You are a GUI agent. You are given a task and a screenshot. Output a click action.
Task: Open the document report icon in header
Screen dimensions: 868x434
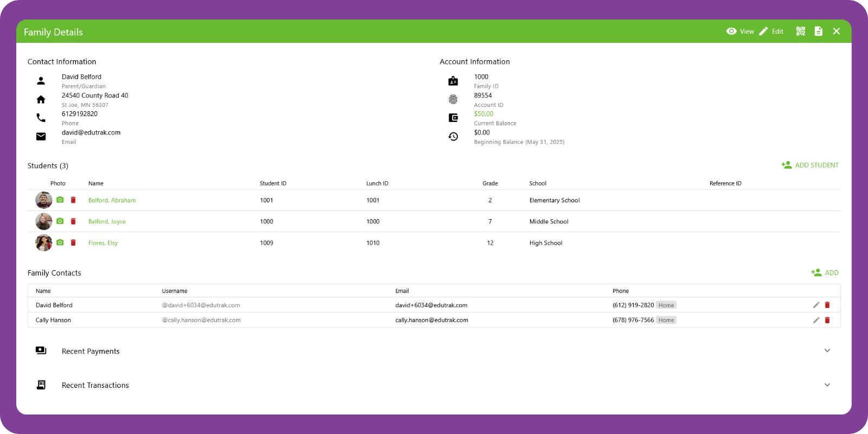819,31
